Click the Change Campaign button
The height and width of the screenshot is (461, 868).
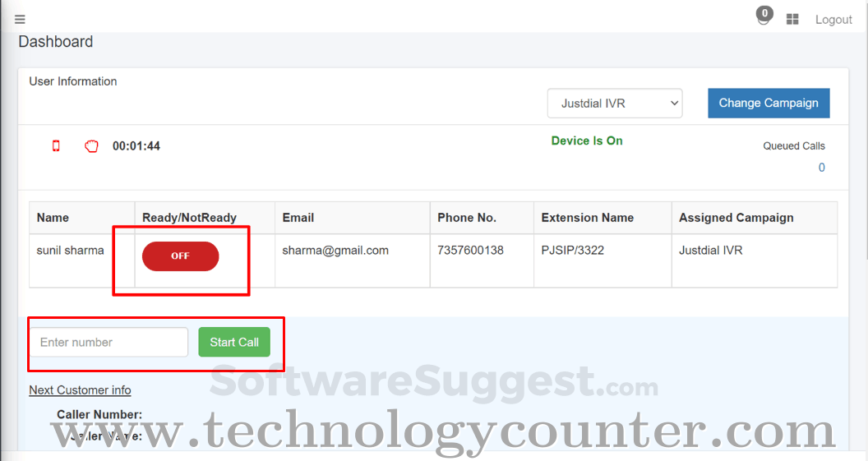(769, 103)
